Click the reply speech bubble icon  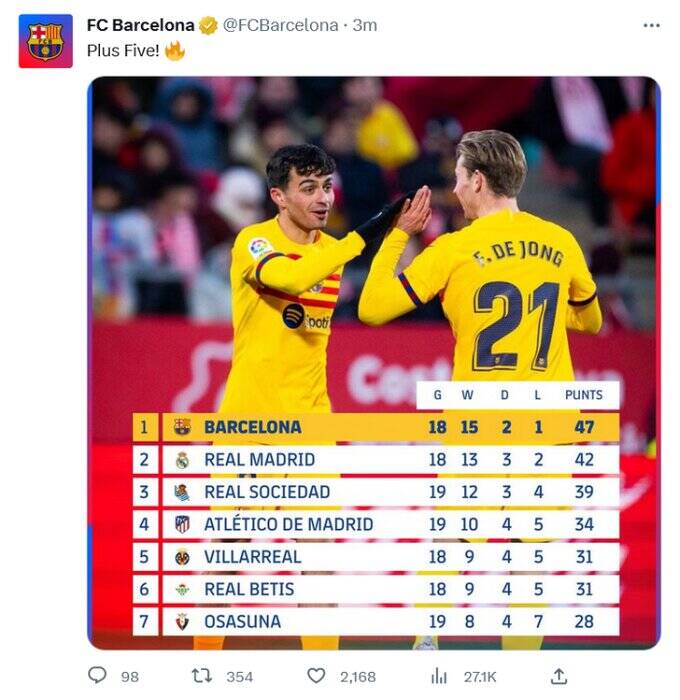point(97,676)
